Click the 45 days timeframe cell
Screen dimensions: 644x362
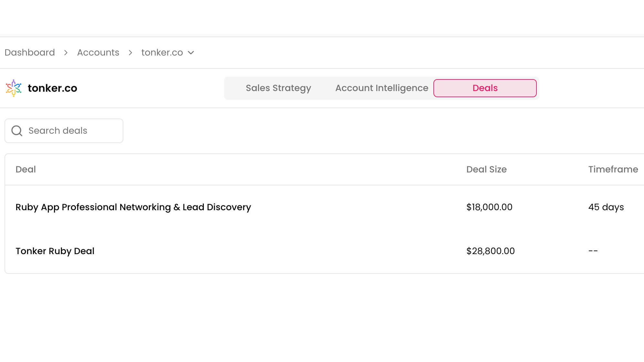[606, 207]
